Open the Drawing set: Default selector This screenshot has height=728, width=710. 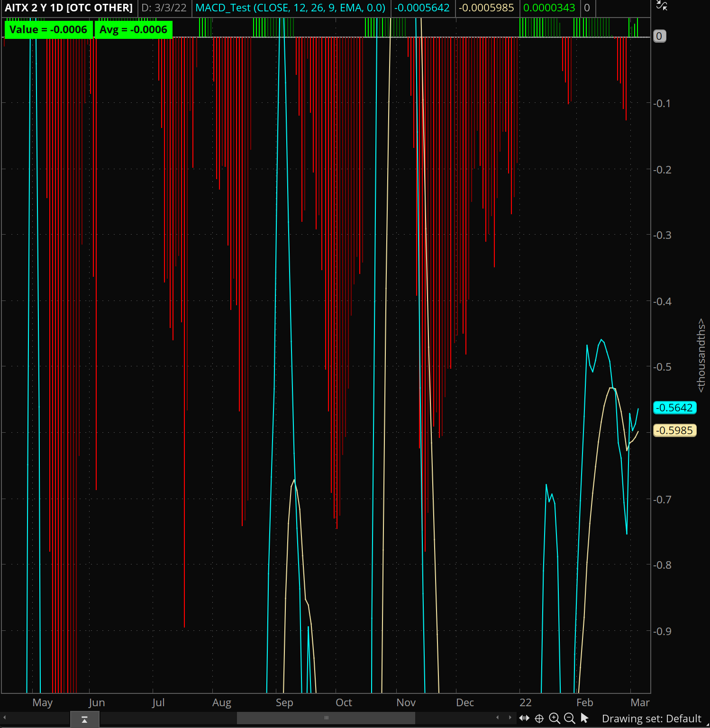coord(651,719)
